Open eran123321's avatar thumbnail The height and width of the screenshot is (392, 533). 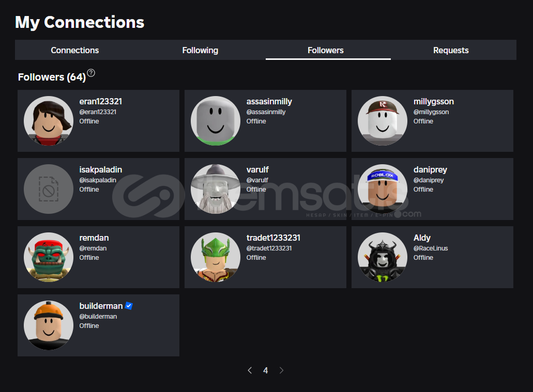[x=49, y=121]
